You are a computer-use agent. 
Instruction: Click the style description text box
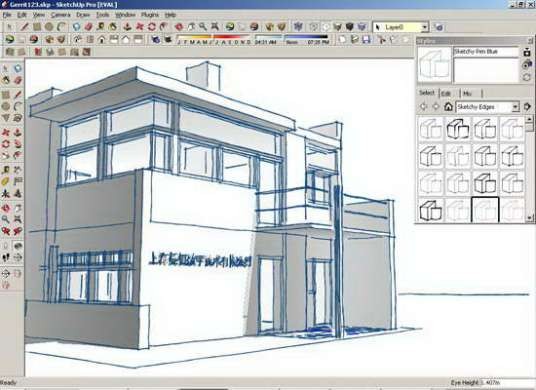point(486,70)
